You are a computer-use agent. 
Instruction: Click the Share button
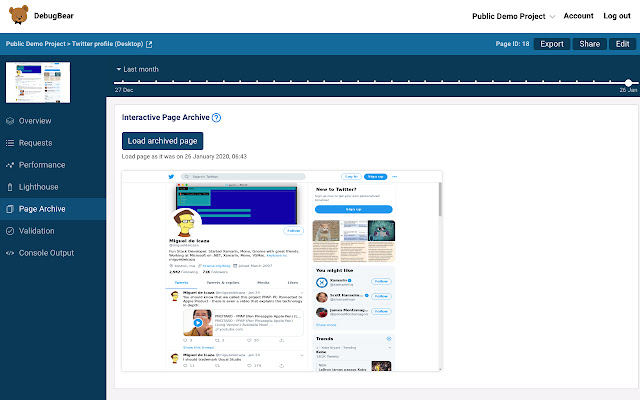pos(589,44)
